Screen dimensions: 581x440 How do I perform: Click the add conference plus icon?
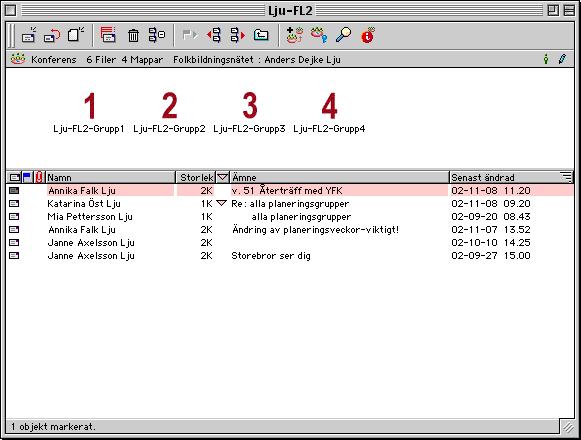[295, 35]
